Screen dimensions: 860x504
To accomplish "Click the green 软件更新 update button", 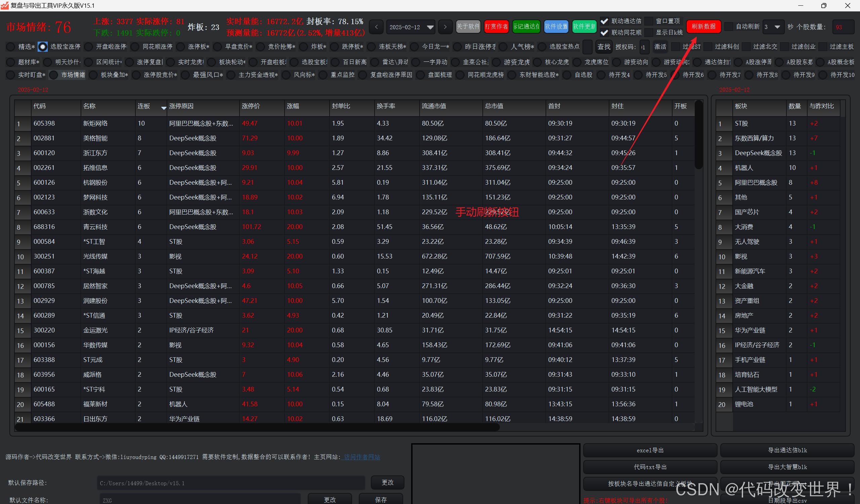I will click(584, 27).
